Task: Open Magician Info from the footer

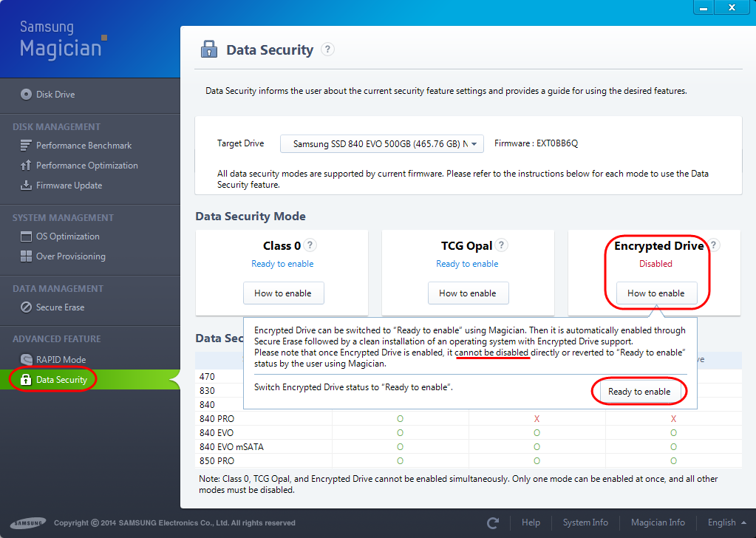Action: 658,522
